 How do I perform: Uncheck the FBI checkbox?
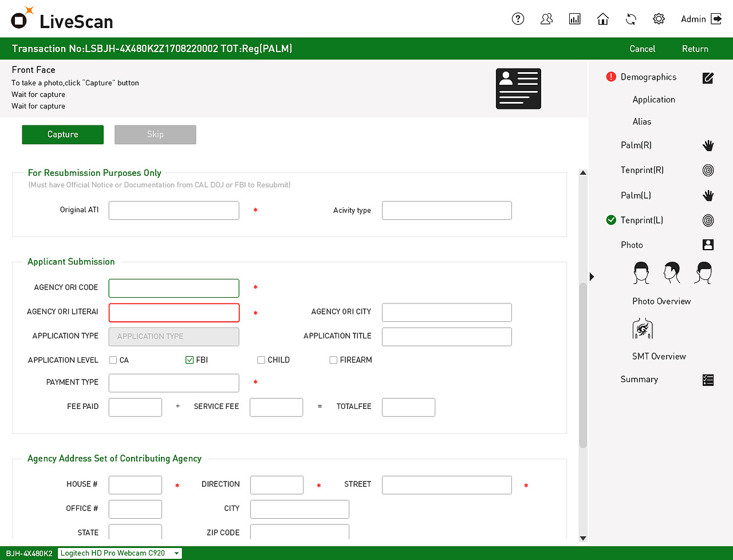[189, 360]
